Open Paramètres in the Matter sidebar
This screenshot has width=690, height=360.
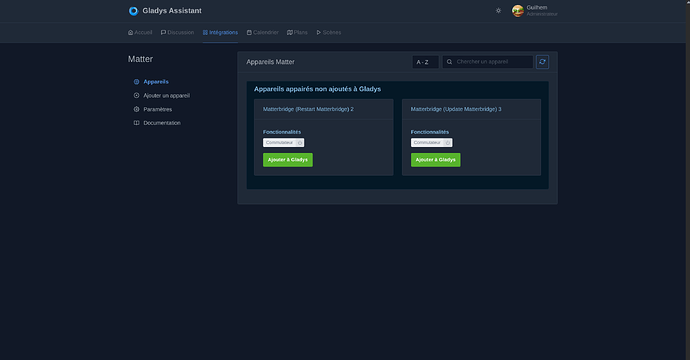[153, 109]
